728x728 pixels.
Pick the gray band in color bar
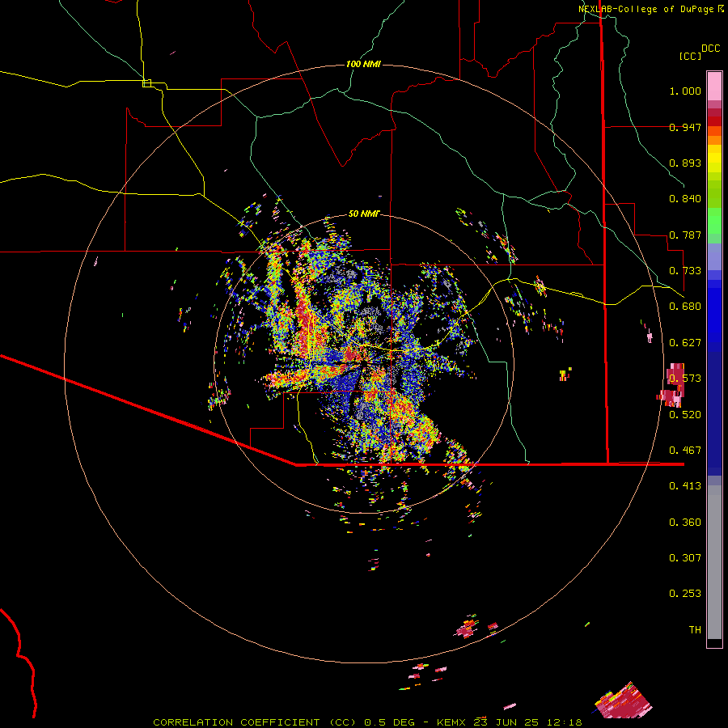pos(714,562)
